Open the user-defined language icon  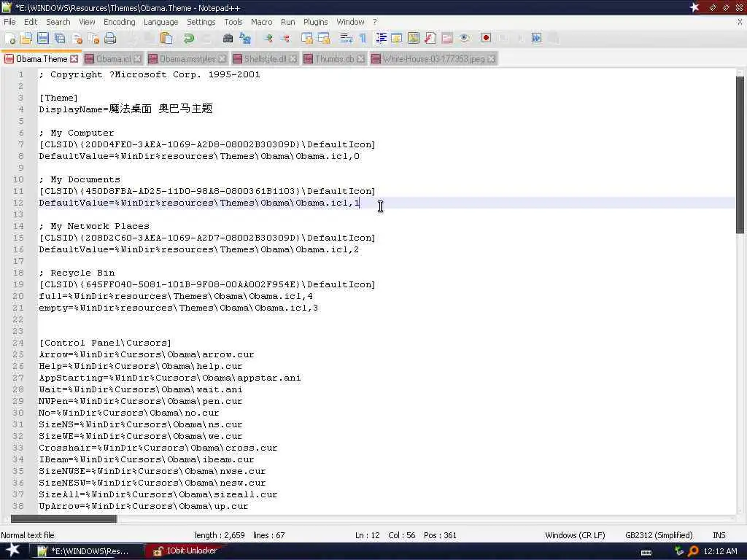(x=397, y=39)
